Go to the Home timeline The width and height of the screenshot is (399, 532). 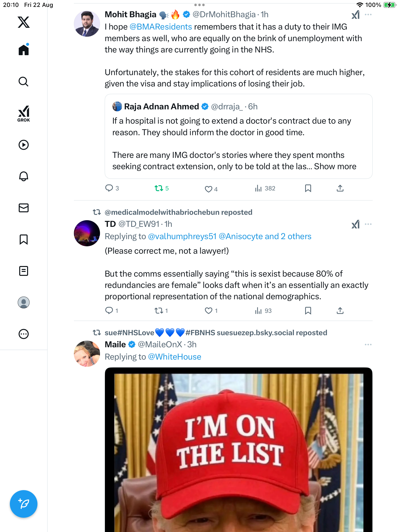pyautogui.click(x=24, y=50)
